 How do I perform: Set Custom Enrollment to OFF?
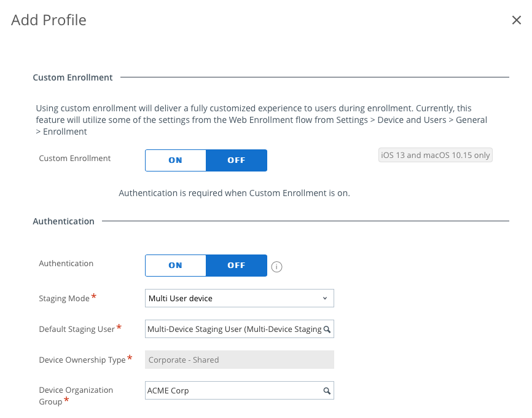237,160
